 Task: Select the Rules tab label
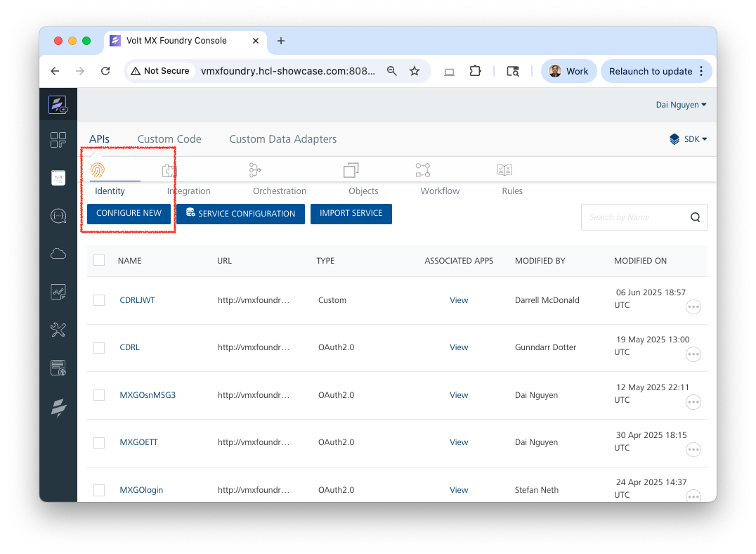coord(512,191)
